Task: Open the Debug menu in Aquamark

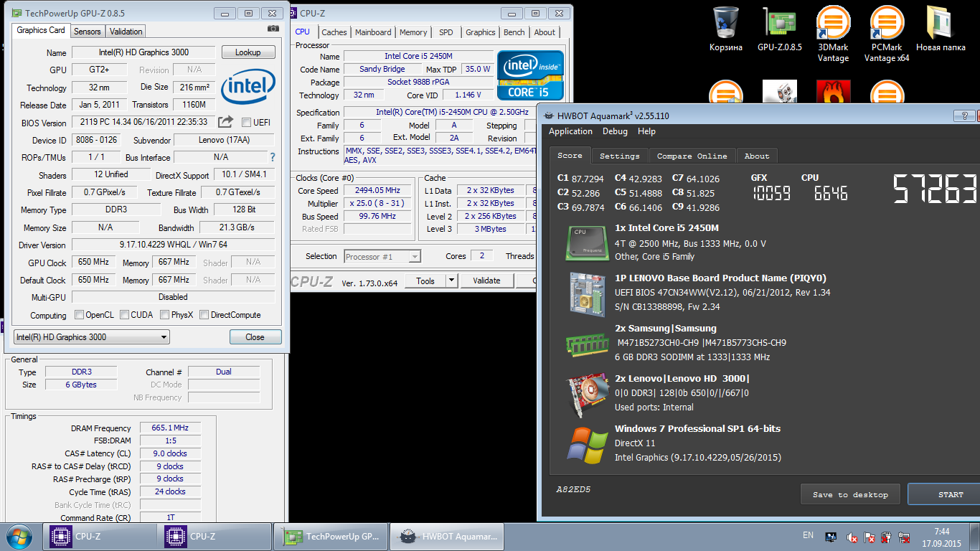Action: 615,131
